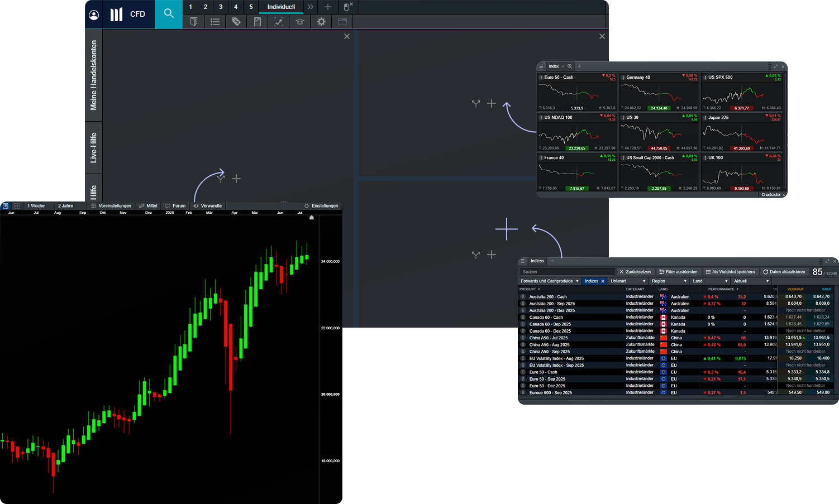Image resolution: width=839 pixels, height=504 pixels.
Task: Toggle Filter ausblenden in the Indizes panel
Action: 679,272
